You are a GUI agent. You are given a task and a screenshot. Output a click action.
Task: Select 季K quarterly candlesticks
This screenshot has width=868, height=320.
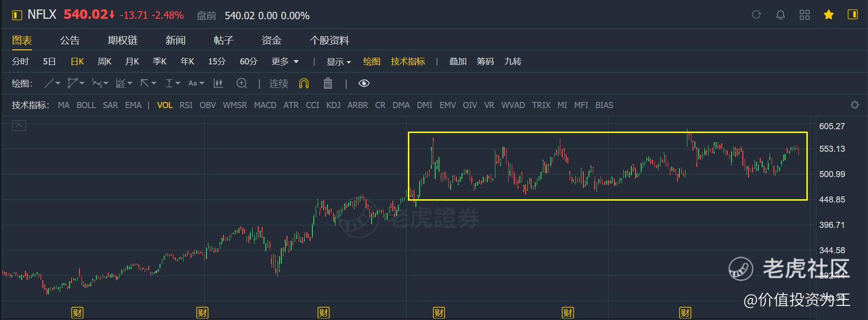159,62
